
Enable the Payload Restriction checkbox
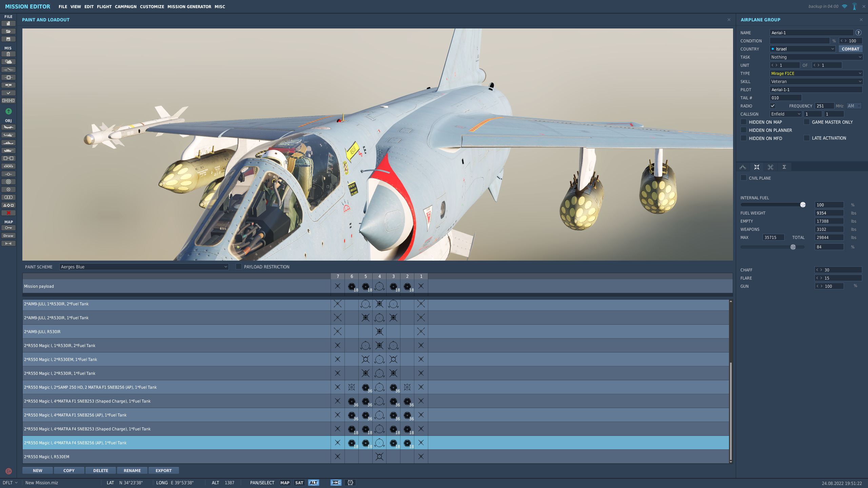tap(239, 267)
